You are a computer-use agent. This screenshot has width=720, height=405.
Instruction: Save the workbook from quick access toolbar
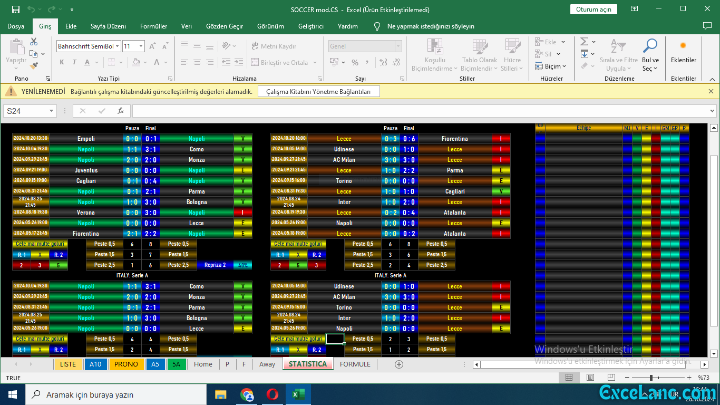click(x=16, y=9)
